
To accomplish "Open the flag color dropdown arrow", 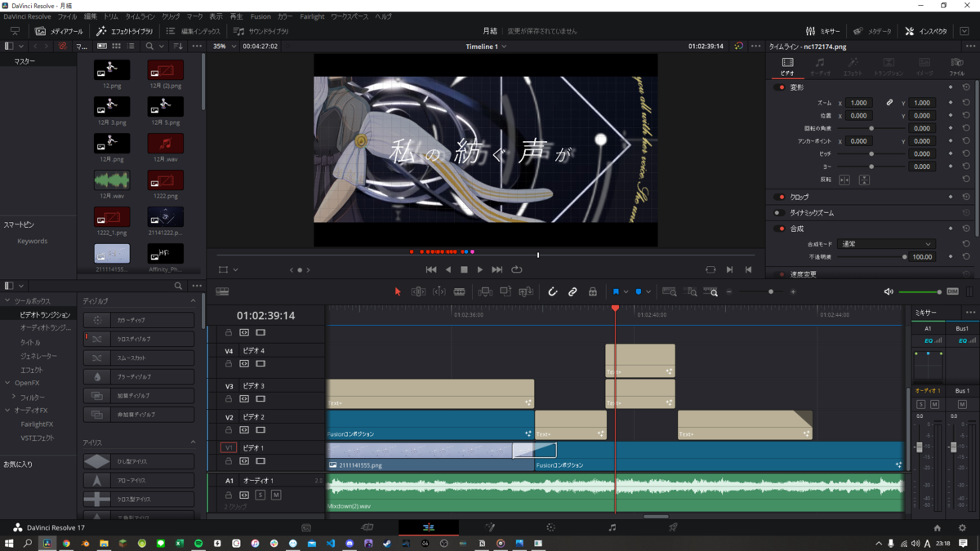I will click(x=626, y=292).
